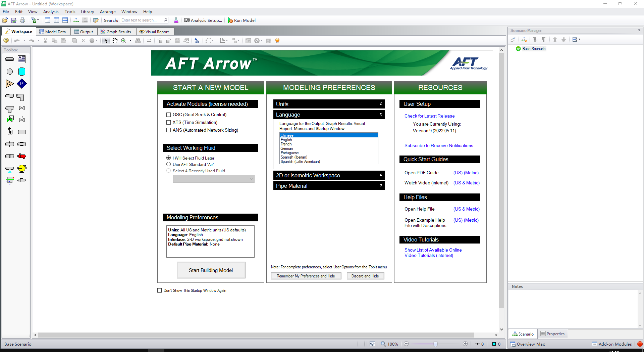Expand the Units preferences section
Viewport: 644px width, 352px height.
tap(329, 104)
